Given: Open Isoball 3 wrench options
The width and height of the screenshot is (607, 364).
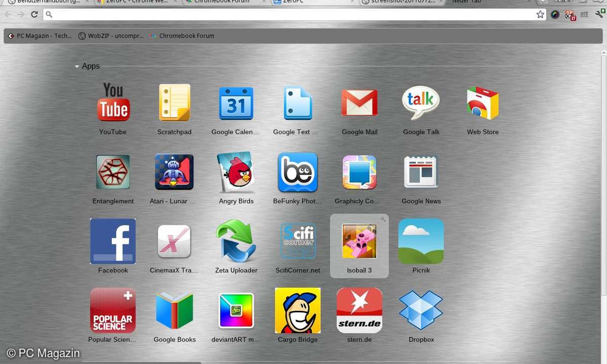Looking at the screenshot, I should [x=383, y=219].
